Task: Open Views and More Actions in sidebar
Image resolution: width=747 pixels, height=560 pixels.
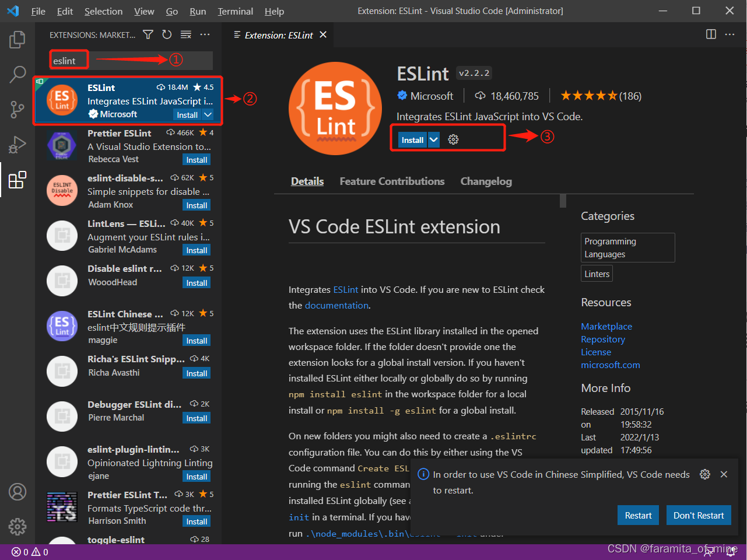Action: tap(205, 35)
